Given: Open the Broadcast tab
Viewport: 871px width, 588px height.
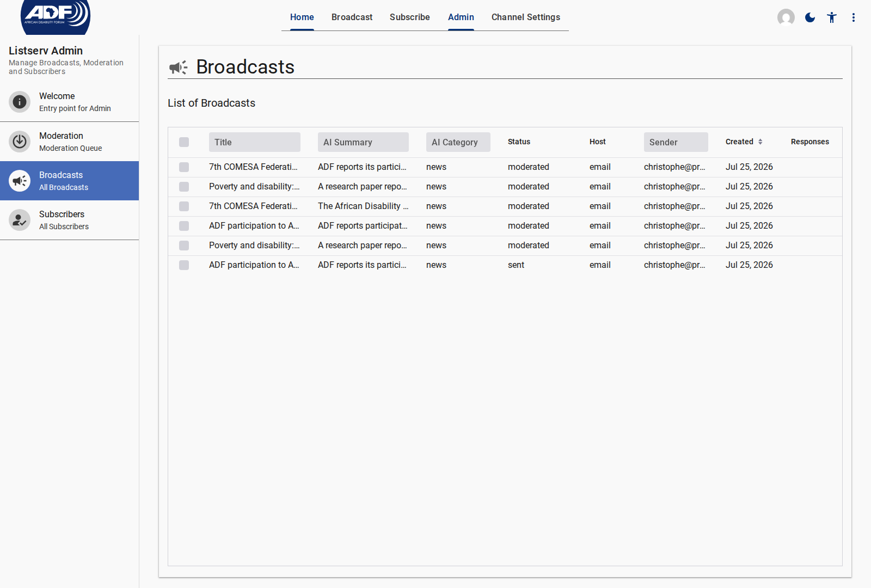Looking at the screenshot, I should [352, 17].
